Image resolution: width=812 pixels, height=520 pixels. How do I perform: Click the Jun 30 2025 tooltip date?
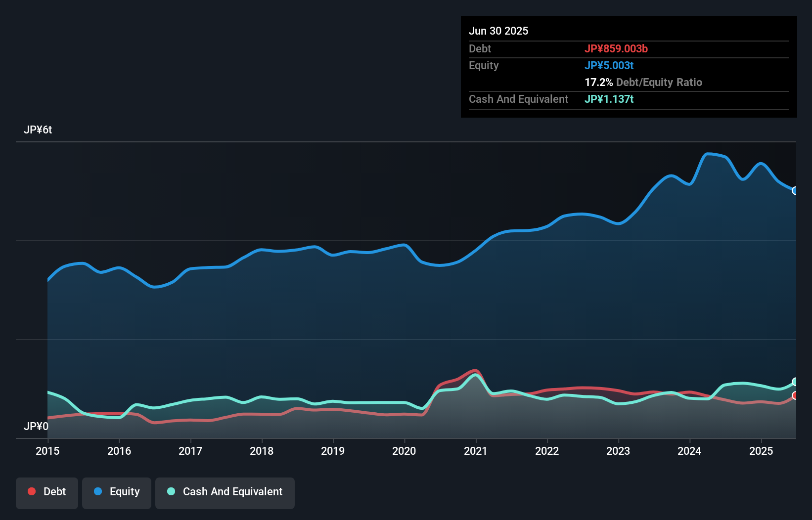click(498, 31)
